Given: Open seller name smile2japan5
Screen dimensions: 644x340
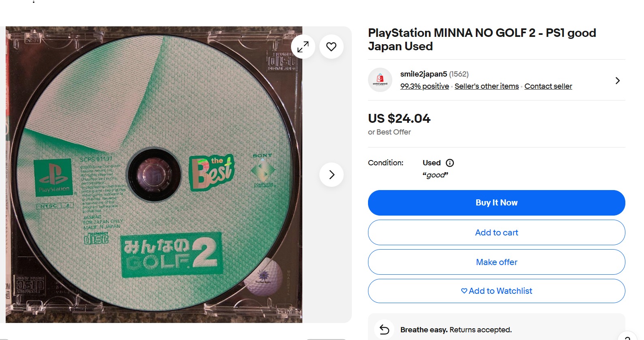Looking at the screenshot, I should (x=423, y=74).
